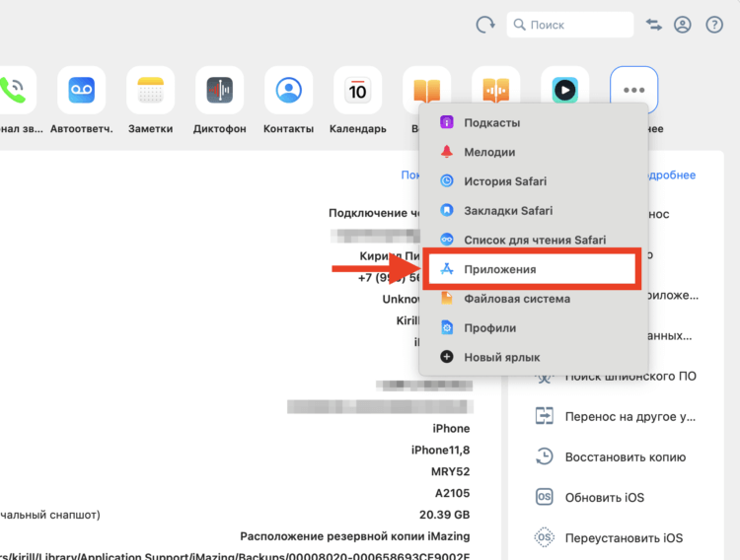Select Подкасты in the dropdown menu
The image size is (740, 560).
click(533, 122)
